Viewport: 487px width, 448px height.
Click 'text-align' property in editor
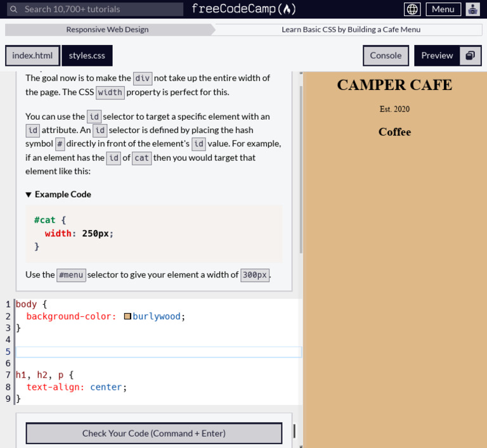point(53,387)
